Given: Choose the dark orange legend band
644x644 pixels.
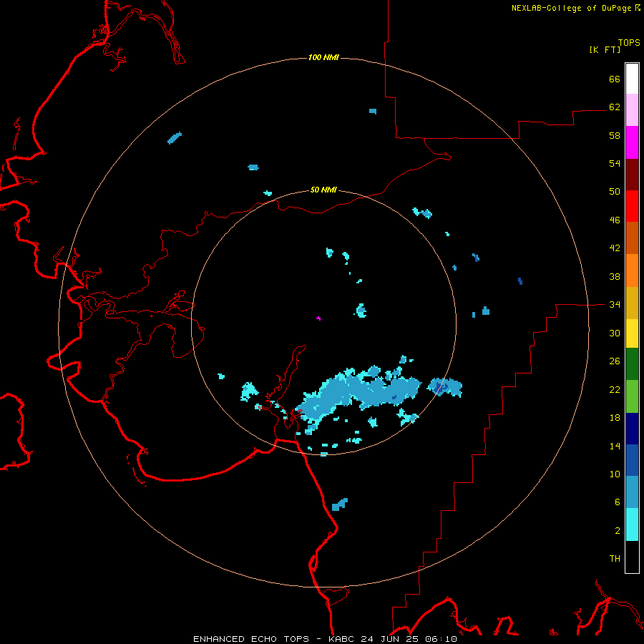Looking at the screenshot, I should [x=632, y=238].
